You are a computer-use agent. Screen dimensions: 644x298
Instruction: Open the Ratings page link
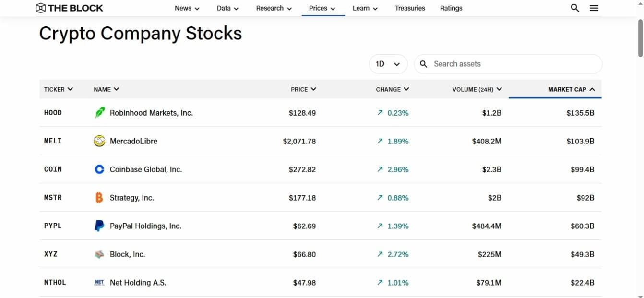point(451,8)
